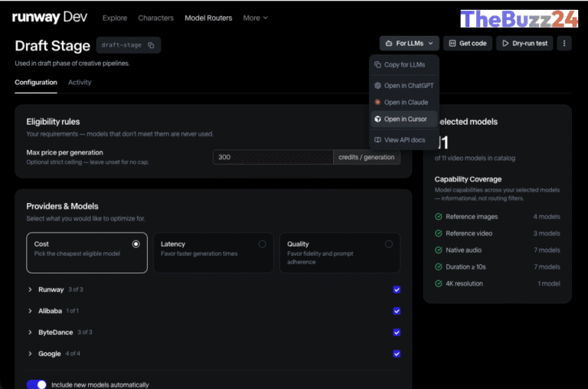Click the Eligibility rules heading
The image size is (588, 389).
pyautogui.click(x=53, y=122)
